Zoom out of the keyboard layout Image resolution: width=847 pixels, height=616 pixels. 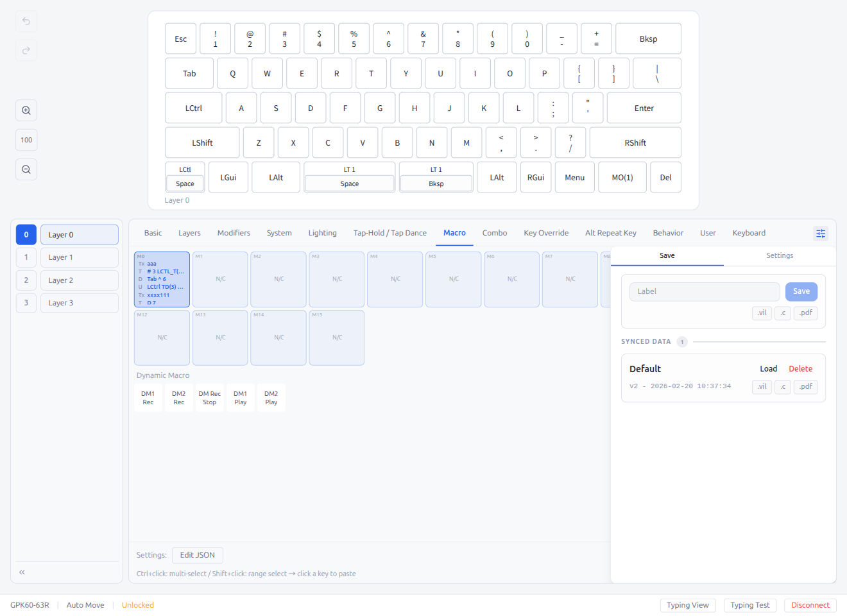pyautogui.click(x=26, y=169)
